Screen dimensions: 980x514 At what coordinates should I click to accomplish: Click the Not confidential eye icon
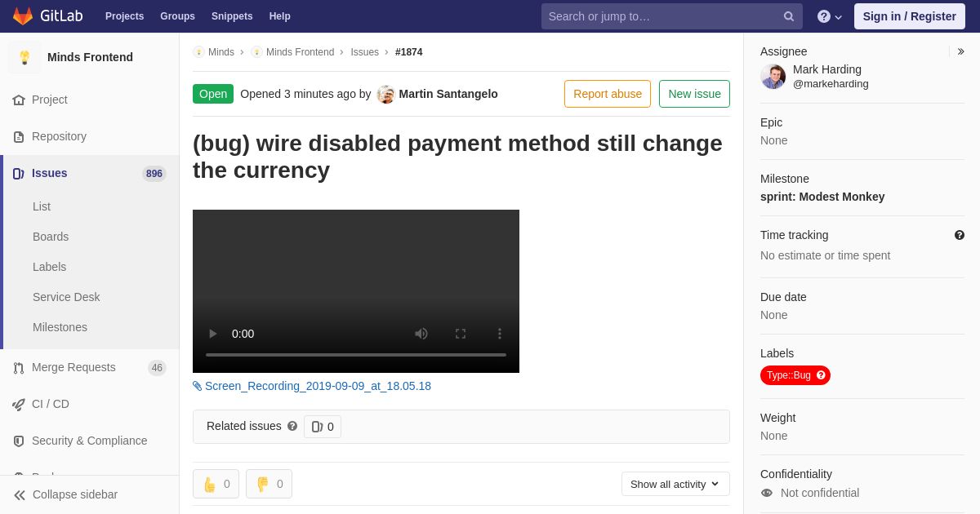pyautogui.click(x=767, y=493)
